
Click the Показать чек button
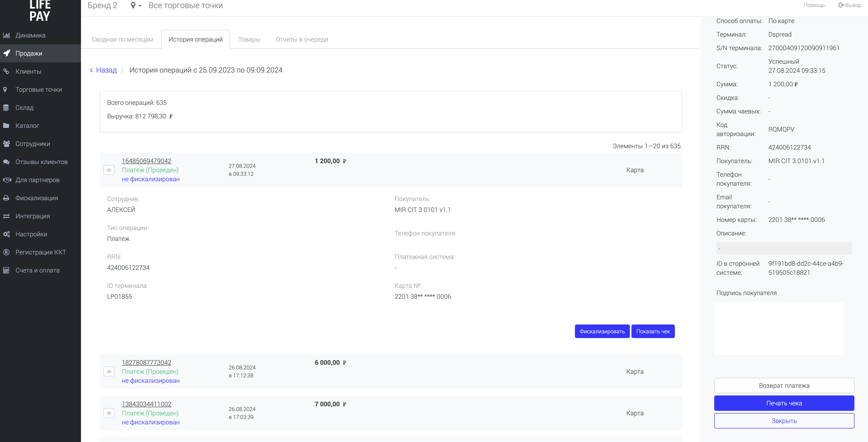[653, 331]
